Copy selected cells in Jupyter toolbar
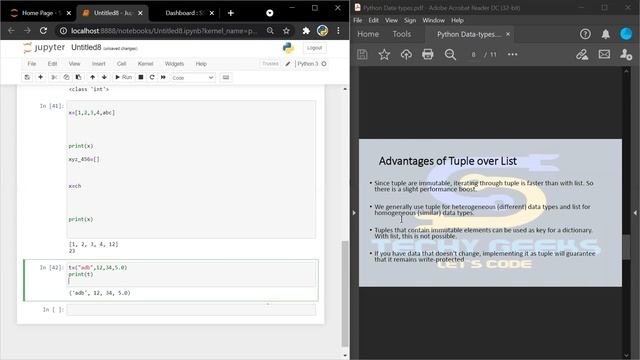The image size is (640, 360). click(x=66, y=77)
